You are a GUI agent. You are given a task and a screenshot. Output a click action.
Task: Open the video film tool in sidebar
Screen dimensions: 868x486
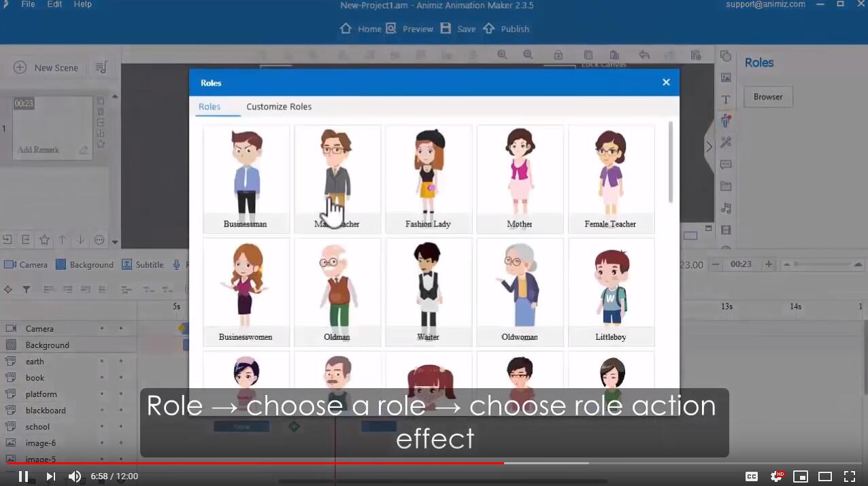click(726, 230)
